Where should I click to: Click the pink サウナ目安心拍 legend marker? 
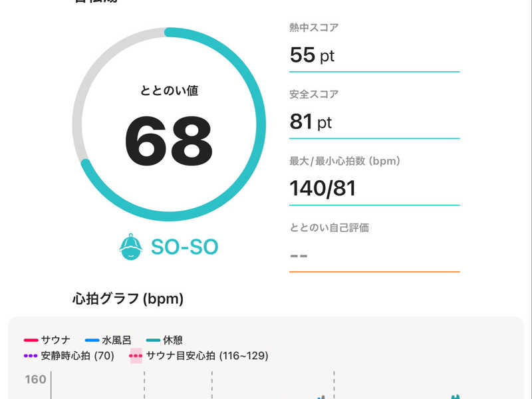pos(136,356)
